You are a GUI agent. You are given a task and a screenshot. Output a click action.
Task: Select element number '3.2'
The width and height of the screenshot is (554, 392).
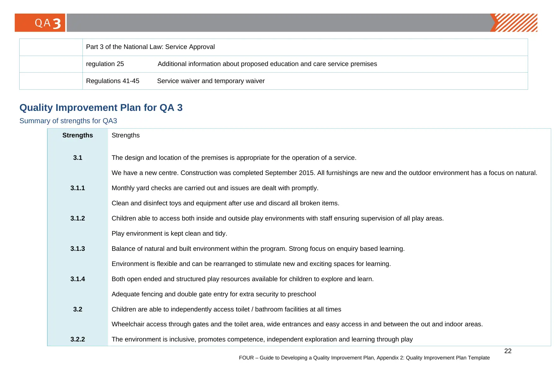78,310
